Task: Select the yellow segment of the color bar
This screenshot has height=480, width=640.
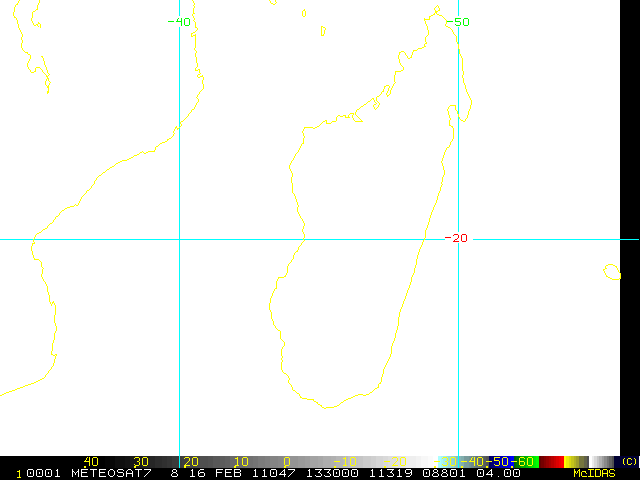Action: click(577, 461)
